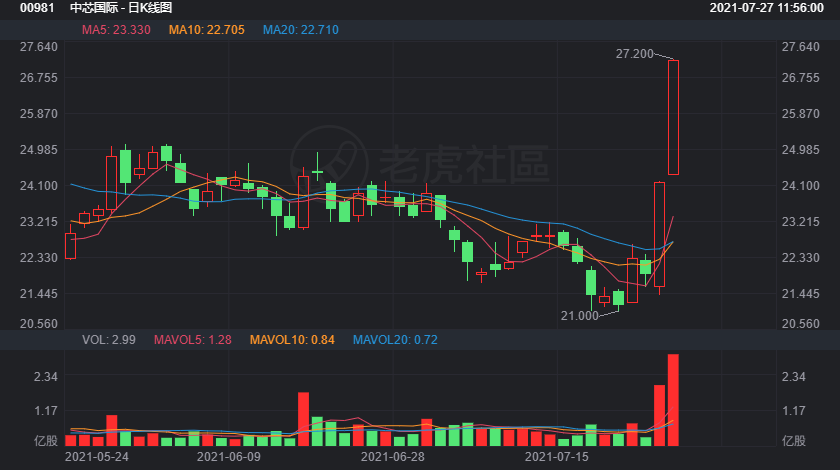The image size is (840, 470).
Task: Click the 21.000 low price annotation
Action: (579, 315)
